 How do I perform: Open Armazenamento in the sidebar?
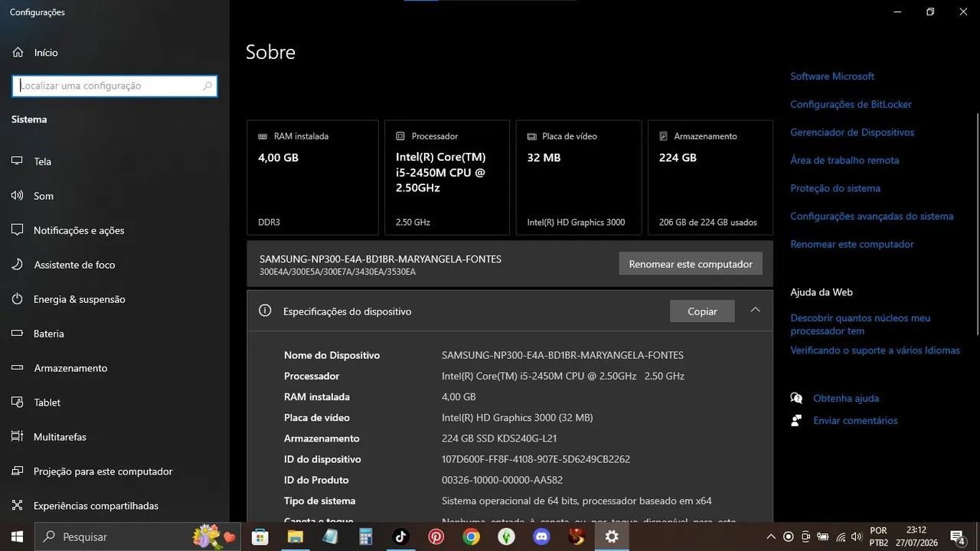point(70,368)
